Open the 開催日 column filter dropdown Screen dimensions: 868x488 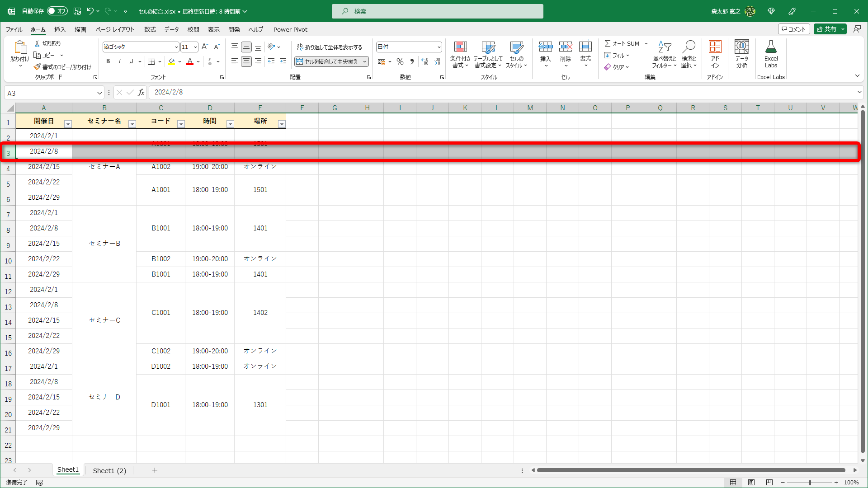68,124
